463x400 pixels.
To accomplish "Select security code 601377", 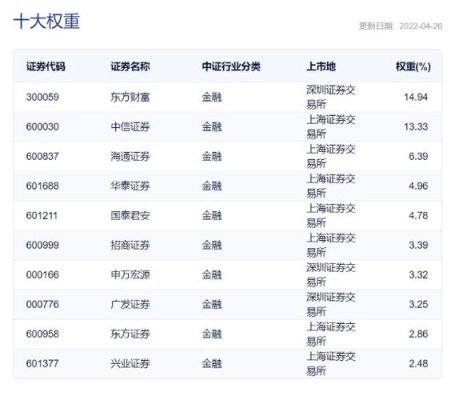I will 42,364.
